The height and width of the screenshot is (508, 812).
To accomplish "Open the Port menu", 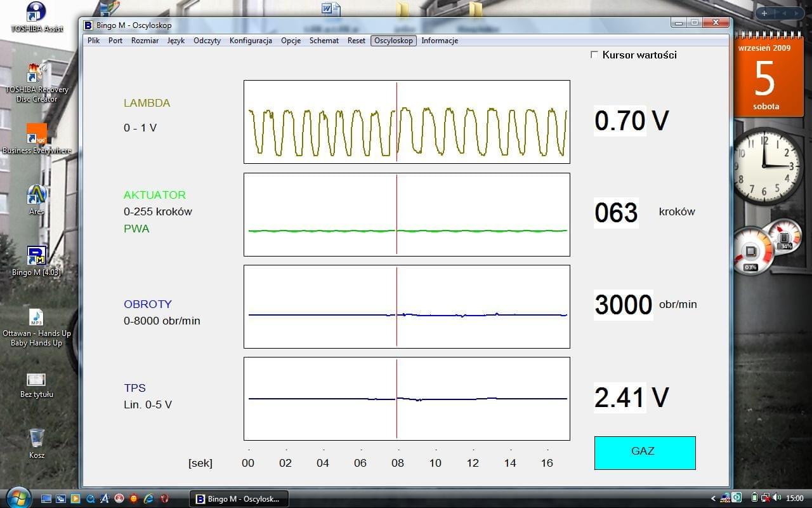I will [x=115, y=41].
